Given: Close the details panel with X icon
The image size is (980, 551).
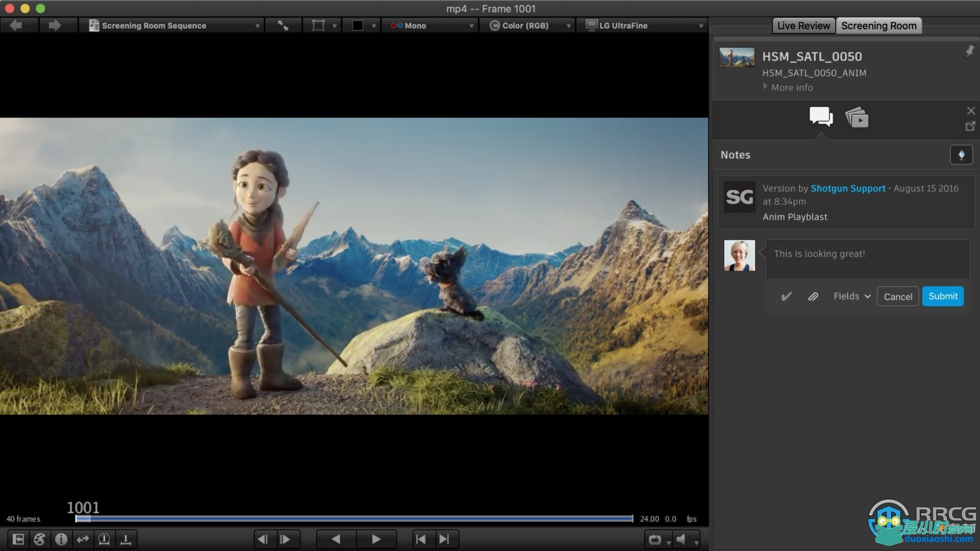Looking at the screenshot, I should point(971,111).
